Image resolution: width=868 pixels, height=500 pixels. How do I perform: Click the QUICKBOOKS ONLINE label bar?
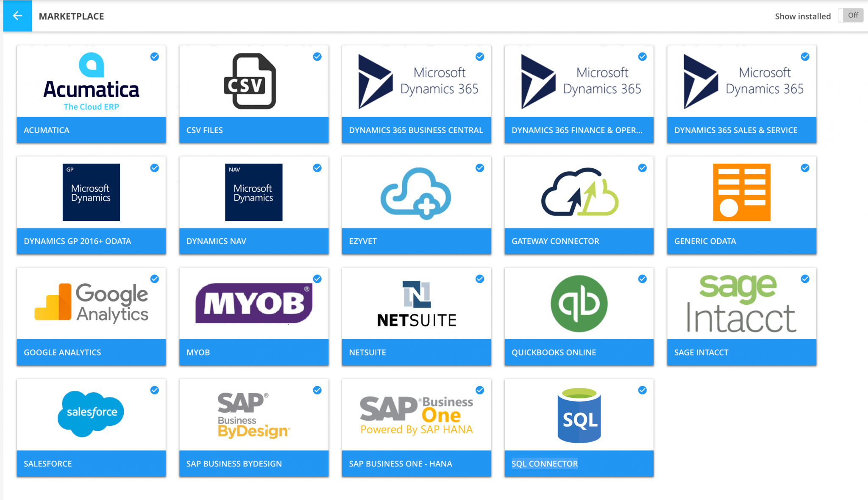coord(579,352)
